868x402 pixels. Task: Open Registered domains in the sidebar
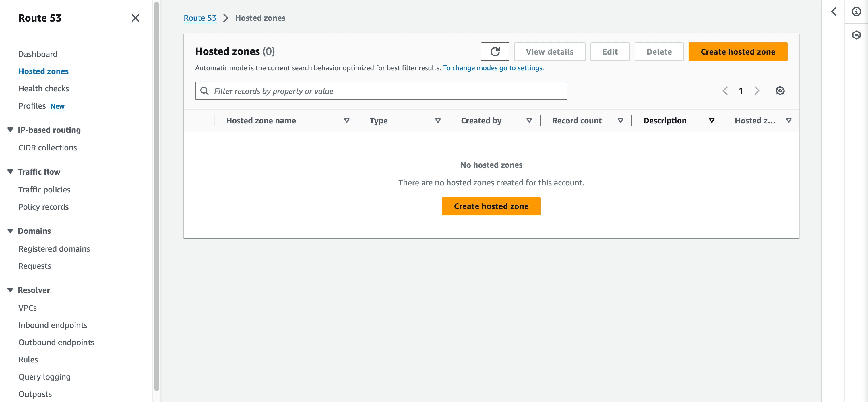54,248
